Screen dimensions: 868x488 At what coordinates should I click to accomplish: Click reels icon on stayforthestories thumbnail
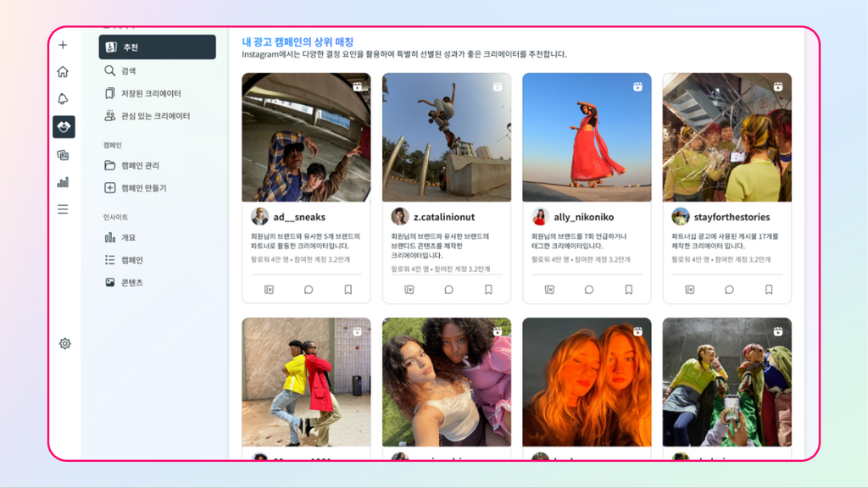(x=778, y=86)
